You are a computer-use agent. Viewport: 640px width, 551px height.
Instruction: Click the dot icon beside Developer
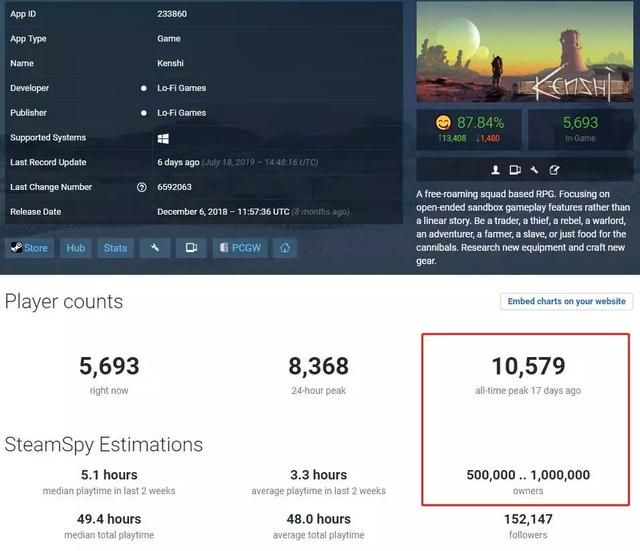click(144, 88)
